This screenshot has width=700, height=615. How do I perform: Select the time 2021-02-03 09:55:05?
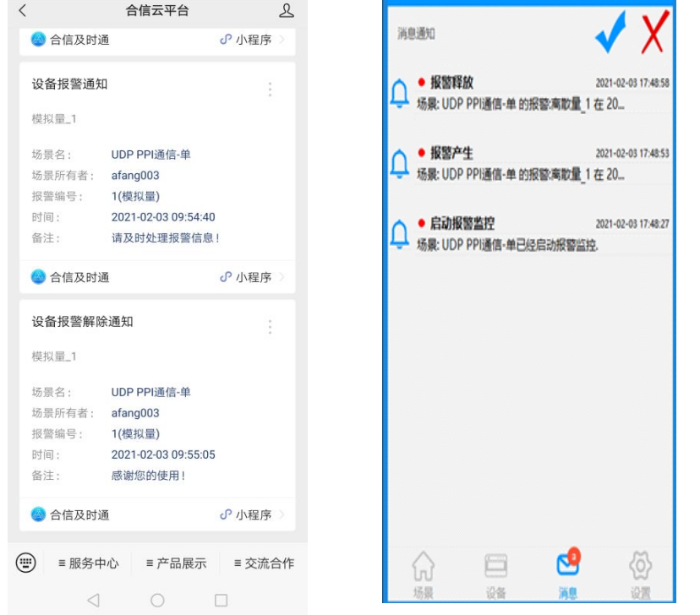[163, 454]
